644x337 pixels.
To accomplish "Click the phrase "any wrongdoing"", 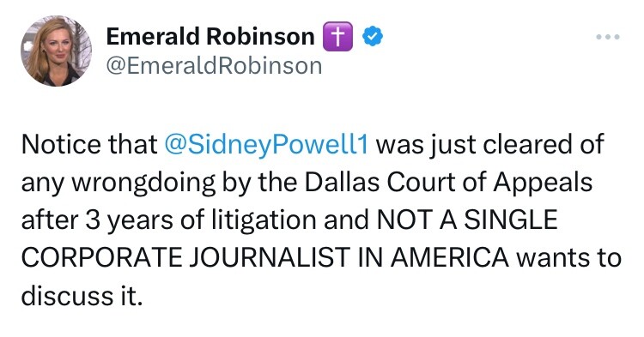I will point(118,183).
